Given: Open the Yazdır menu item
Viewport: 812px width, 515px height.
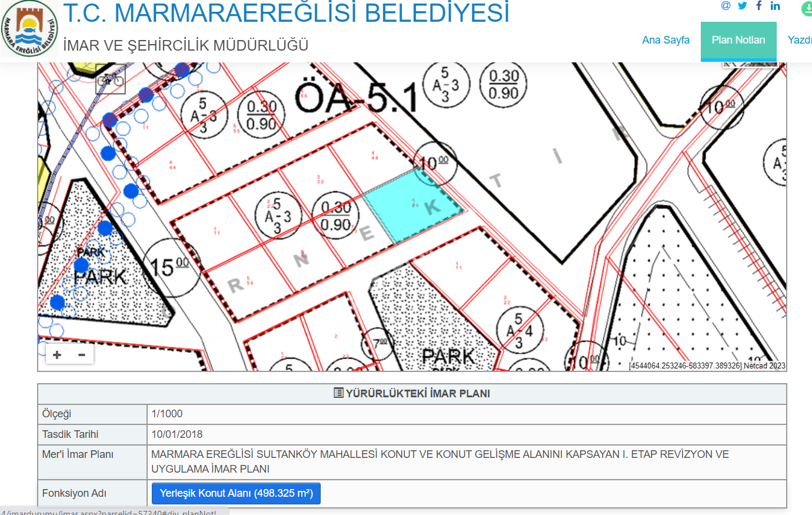Looking at the screenshot, I should coord(799,40).
